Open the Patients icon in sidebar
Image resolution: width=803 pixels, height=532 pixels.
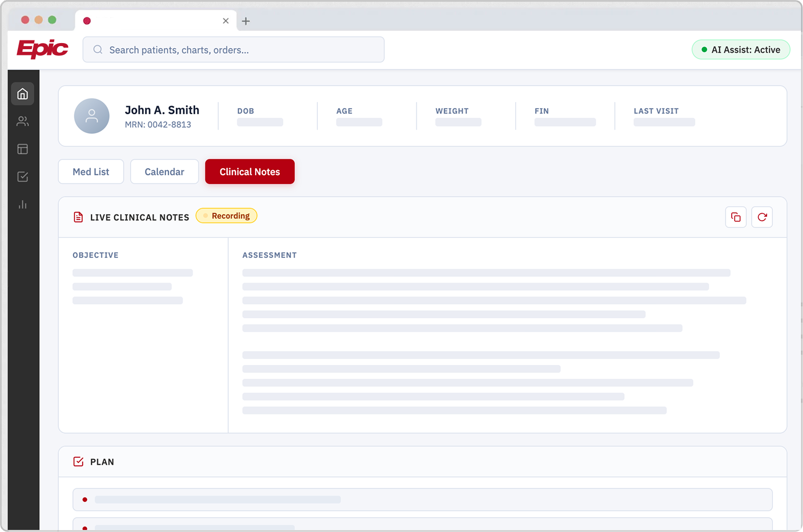[x=23, y=121]
